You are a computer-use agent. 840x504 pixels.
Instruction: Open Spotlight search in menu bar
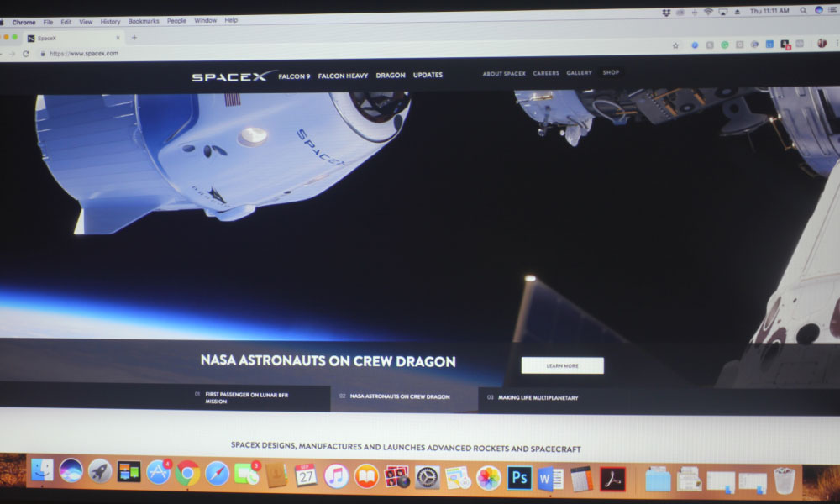pos(803,10)
